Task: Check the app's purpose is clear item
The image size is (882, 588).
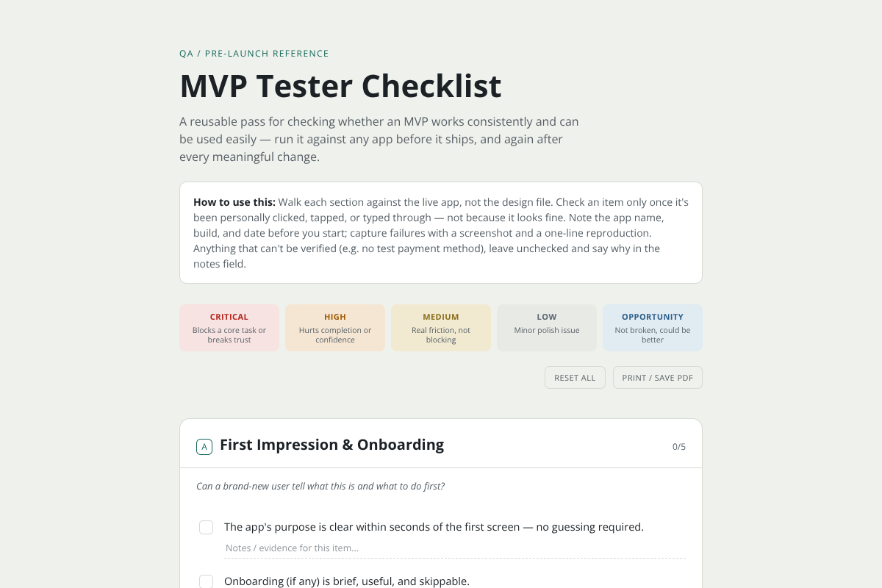Action: tap(207, 528)
